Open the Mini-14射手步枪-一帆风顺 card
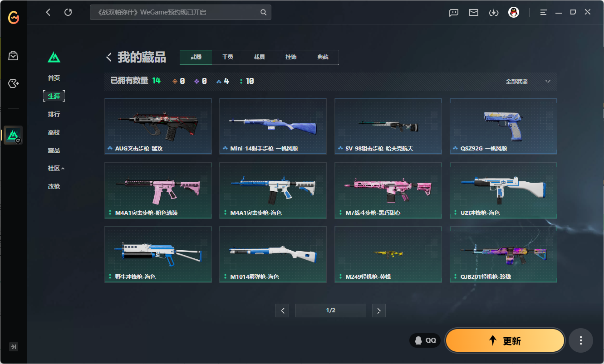Image resolution: width=604 pixels, height=364 pixels. 273,126
